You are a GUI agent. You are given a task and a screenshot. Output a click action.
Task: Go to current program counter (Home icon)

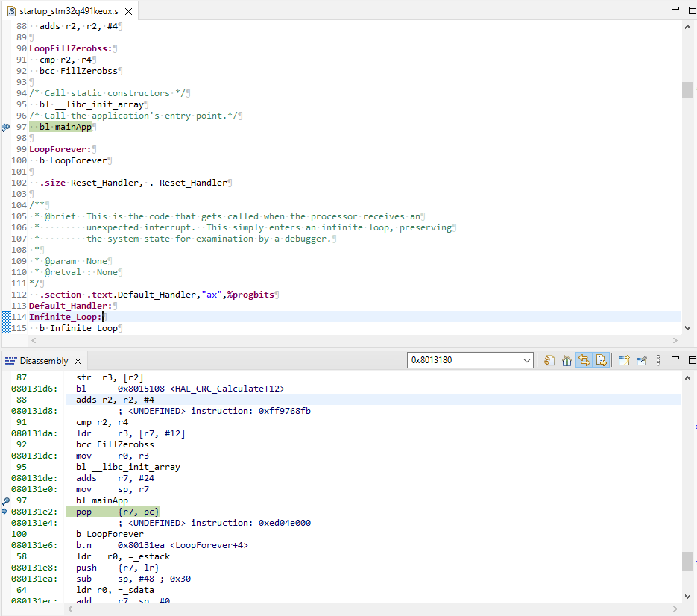click(x=567, y=360)
